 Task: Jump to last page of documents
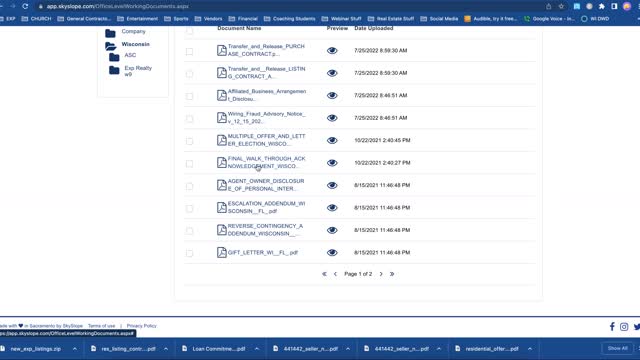392,274
